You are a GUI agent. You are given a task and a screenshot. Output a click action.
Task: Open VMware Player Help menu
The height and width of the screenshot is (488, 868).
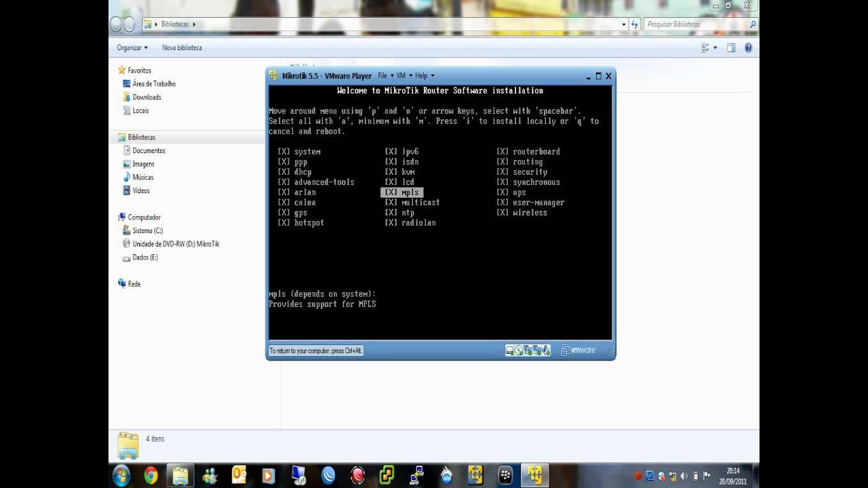pyautogui.click(x=425, y=76)
